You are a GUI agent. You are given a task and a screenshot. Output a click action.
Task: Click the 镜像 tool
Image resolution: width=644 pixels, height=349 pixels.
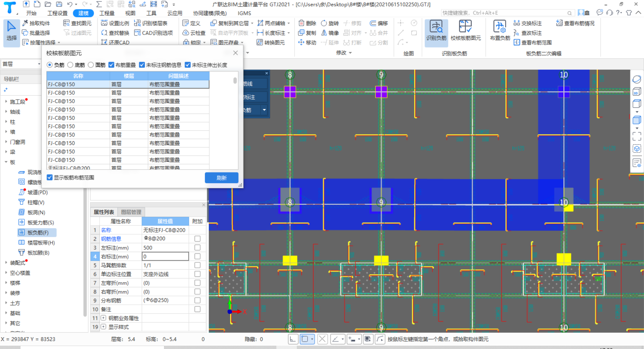[330, 33]
